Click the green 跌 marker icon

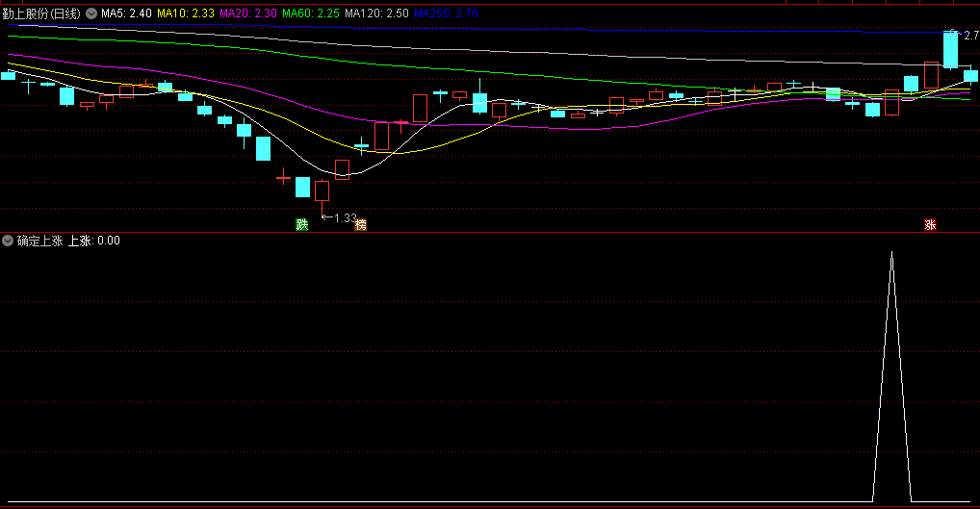pos(302,225)
